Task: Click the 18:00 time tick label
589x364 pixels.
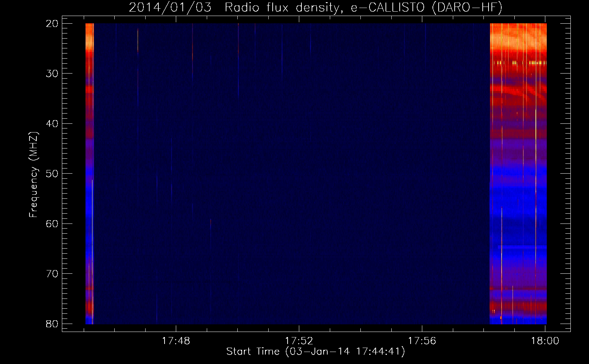Action: tap(545, 341)
